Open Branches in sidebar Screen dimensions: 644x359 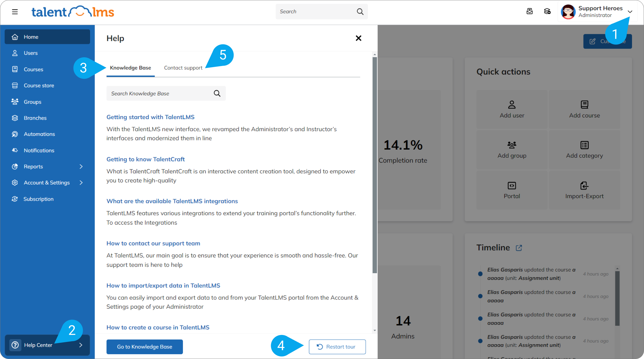[x=47, y=118]
